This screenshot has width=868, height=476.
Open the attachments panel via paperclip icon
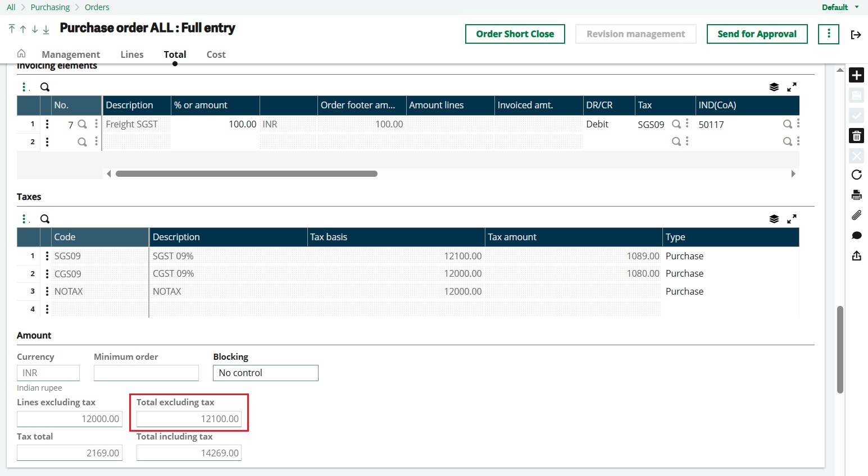pos(856,215)
